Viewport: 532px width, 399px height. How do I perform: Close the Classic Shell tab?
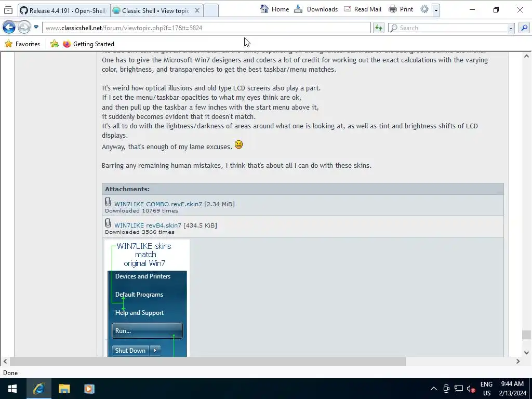(197, 10)
